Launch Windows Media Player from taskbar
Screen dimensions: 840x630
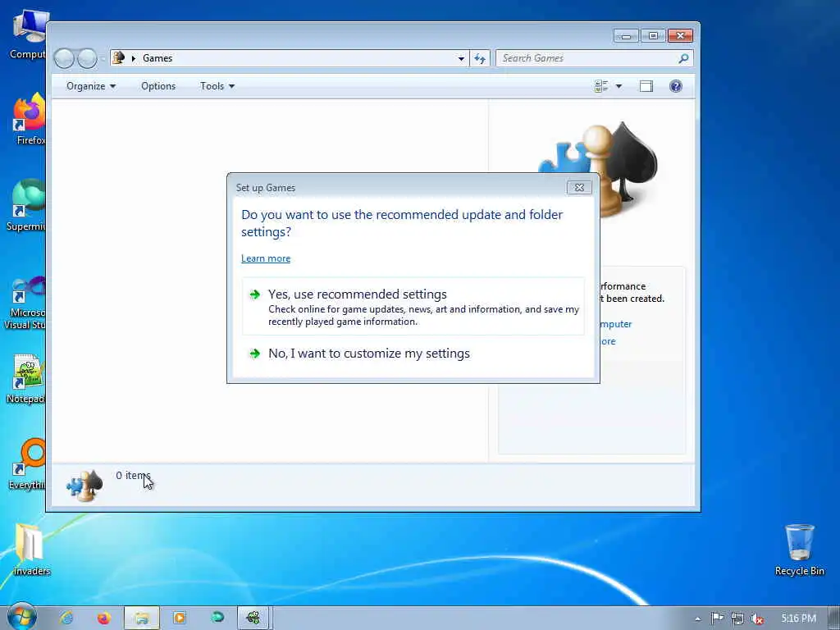(180, 618)
